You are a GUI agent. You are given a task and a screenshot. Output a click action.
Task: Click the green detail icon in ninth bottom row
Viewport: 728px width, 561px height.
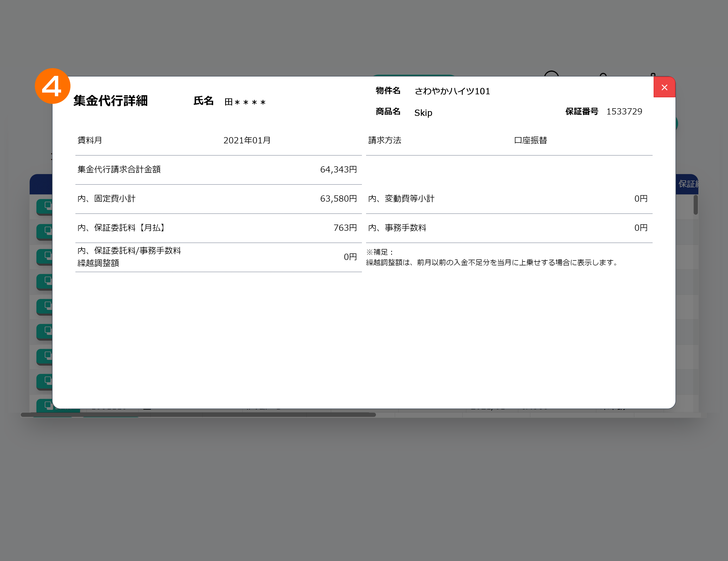click(x=45, y=406)
